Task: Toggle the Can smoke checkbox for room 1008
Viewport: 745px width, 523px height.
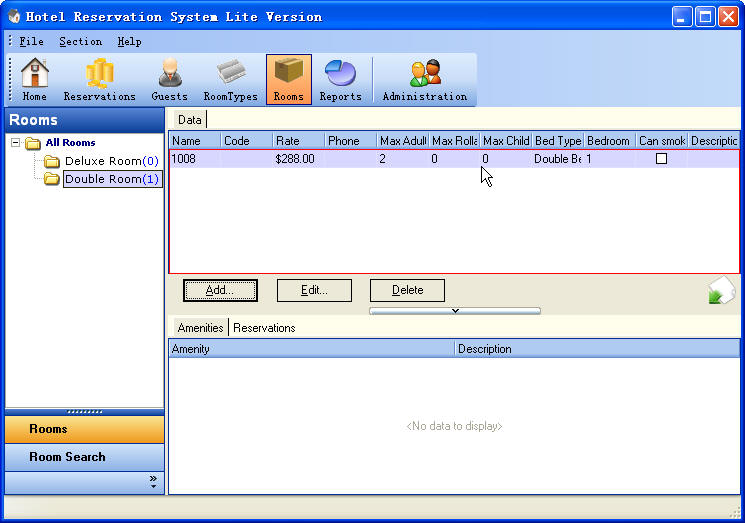Action: 661,159
